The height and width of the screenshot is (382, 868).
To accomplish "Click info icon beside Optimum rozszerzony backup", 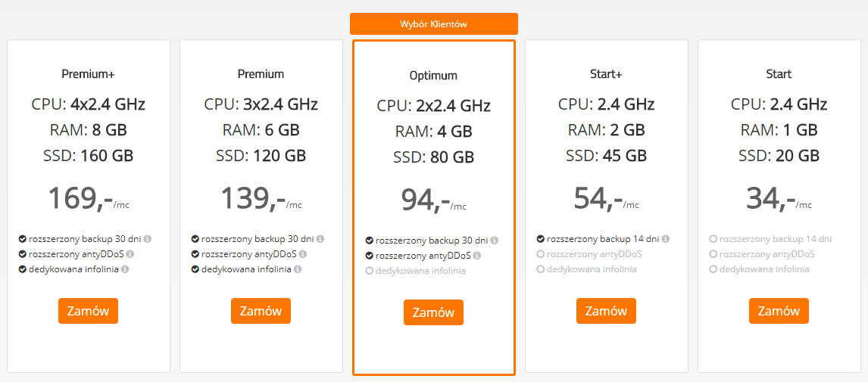I will point(495,241).
